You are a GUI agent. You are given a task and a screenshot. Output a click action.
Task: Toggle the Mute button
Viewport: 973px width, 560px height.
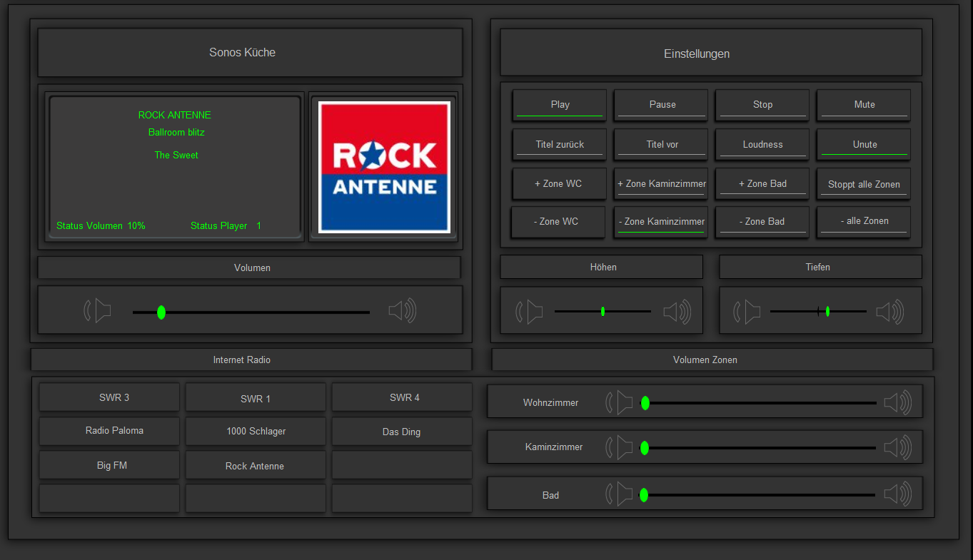864,105
